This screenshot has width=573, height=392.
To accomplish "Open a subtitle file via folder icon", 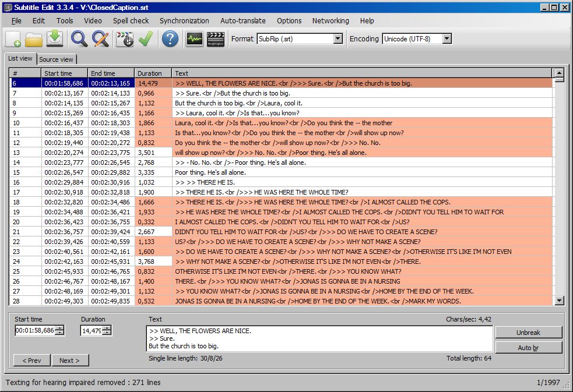I will pos(34,38).
